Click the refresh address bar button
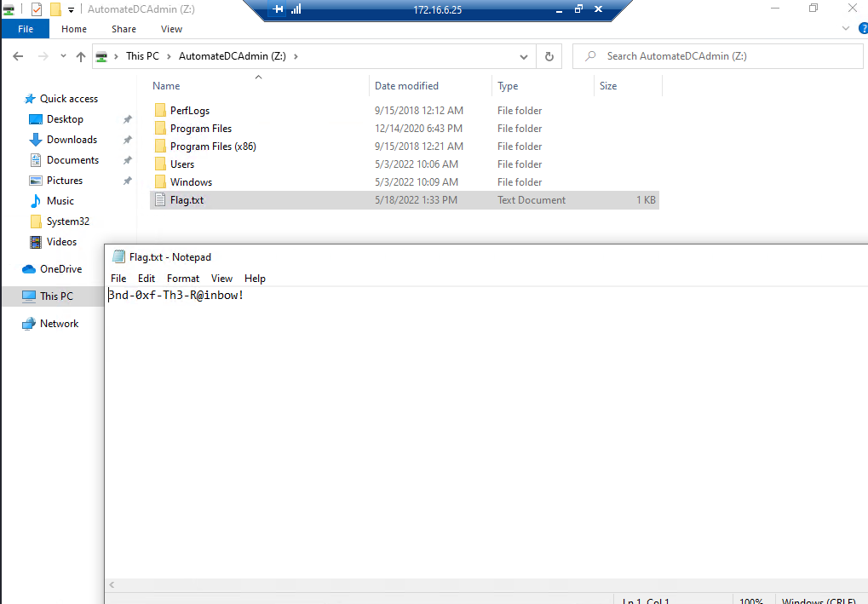Screen dimensions: 868x604 point(549,57)
